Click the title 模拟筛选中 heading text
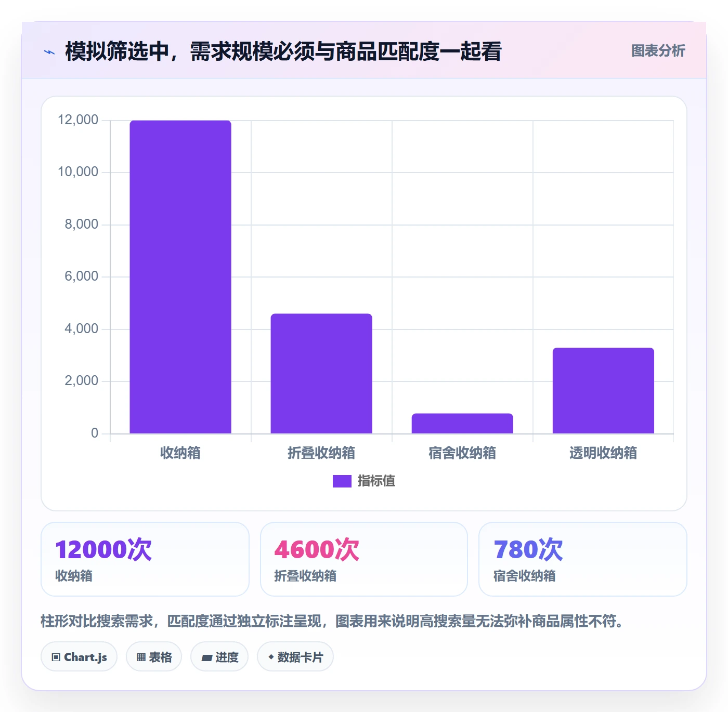The height and width of the screenshot is (712, 728). click(x=283, y=51)
